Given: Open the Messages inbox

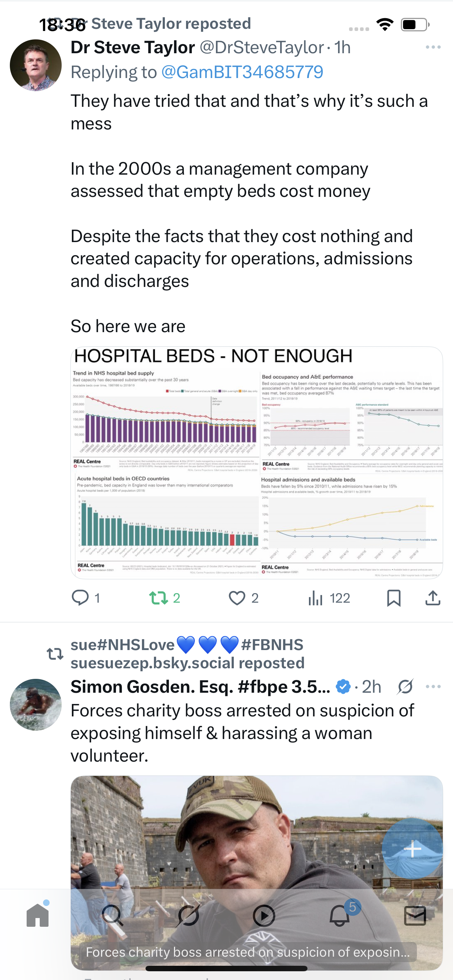Looking at the screenshot, I should click(415, 915).
